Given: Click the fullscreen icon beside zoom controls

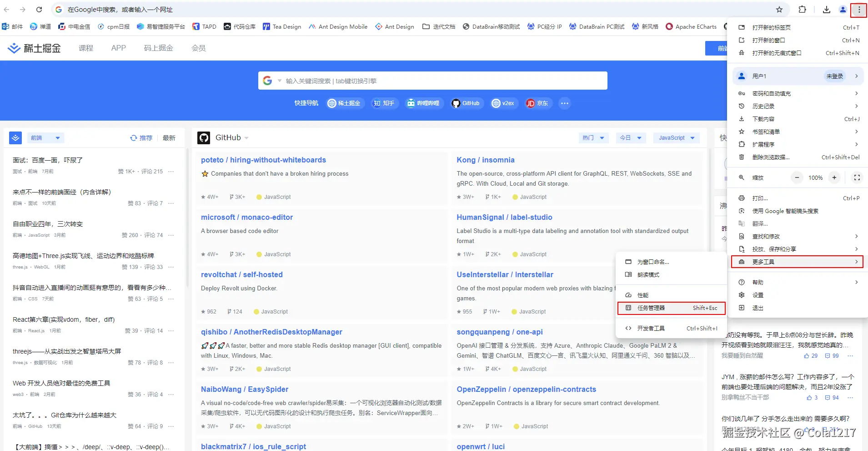Looking at the screenshot, I should 857,177.
